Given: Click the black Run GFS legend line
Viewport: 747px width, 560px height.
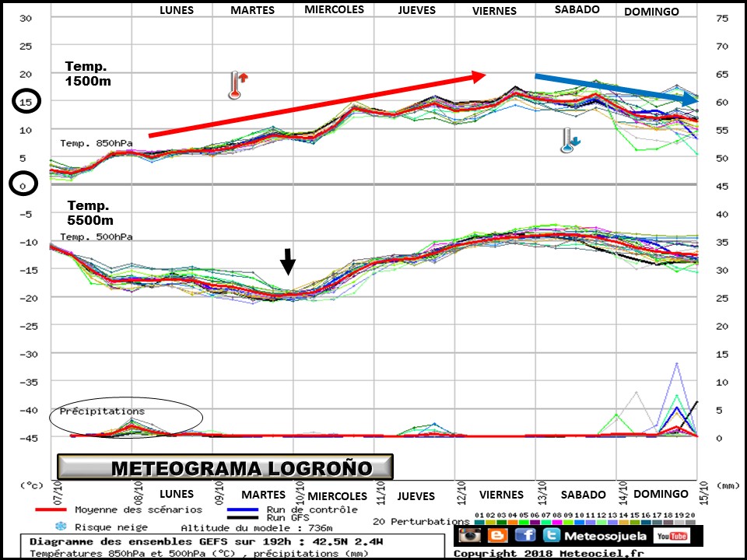Looking at the screenshot, I should coord(243,517).
